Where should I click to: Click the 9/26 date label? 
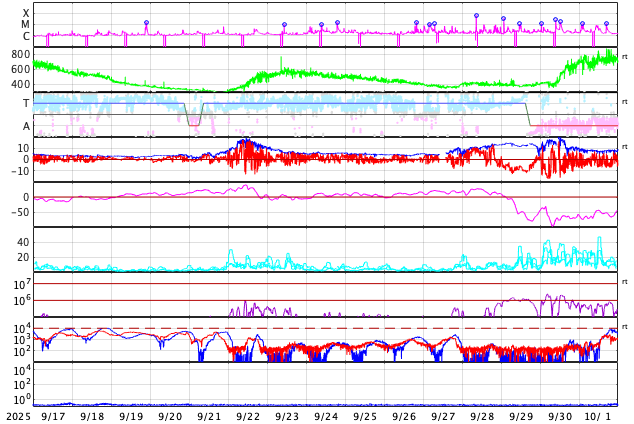coord(404,416)
